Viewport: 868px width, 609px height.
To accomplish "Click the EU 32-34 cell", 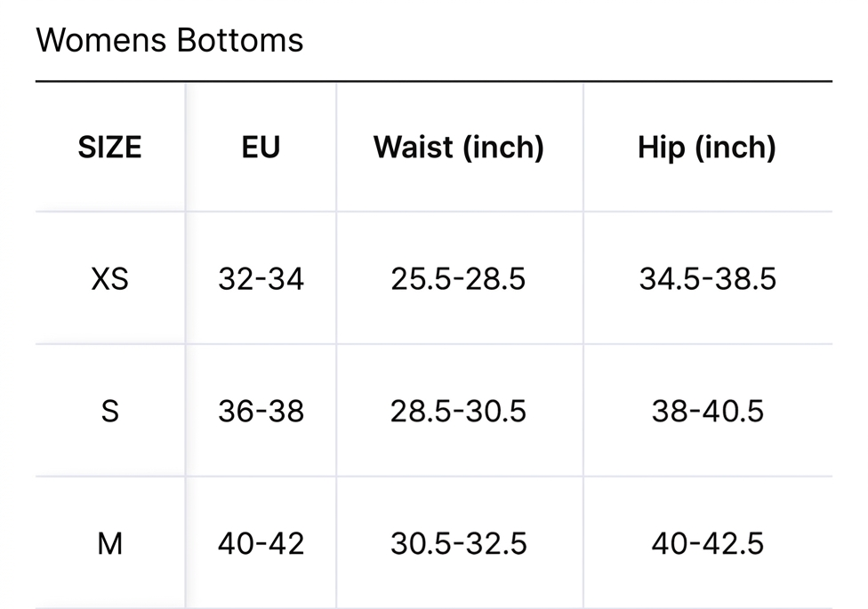I will pos(261,278).
